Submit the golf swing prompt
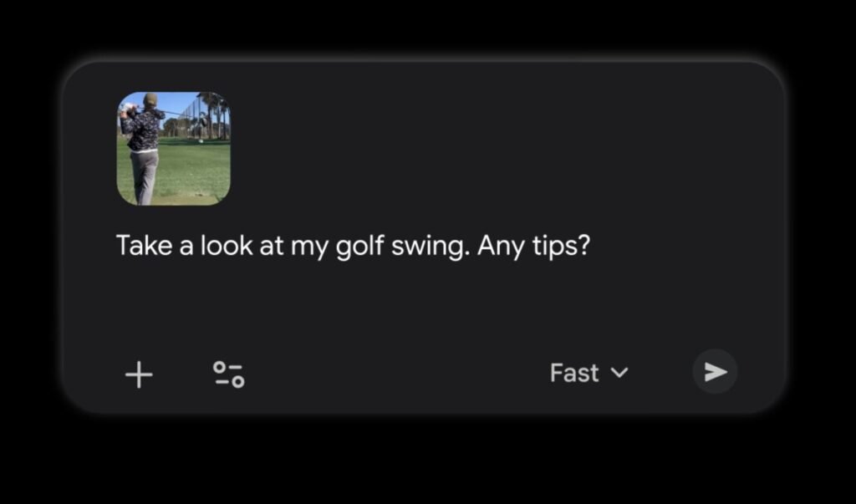Screen dimensions: 856x504 (715, 372)
